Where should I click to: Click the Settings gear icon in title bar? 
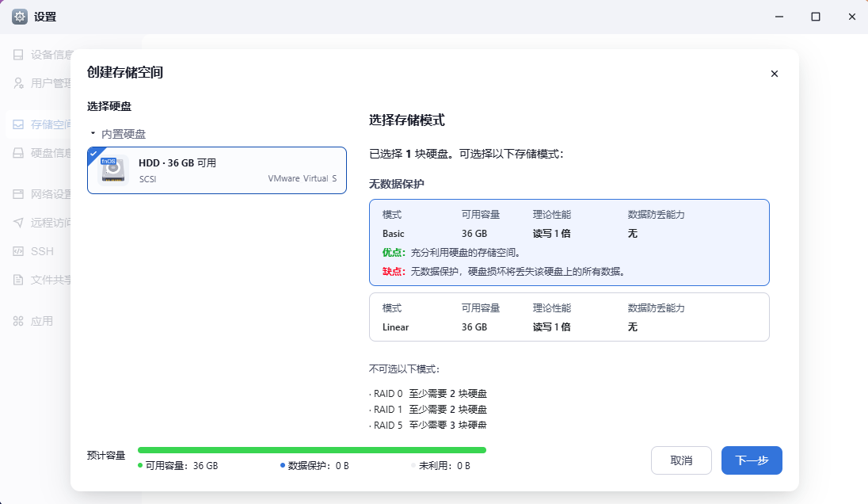19,17
